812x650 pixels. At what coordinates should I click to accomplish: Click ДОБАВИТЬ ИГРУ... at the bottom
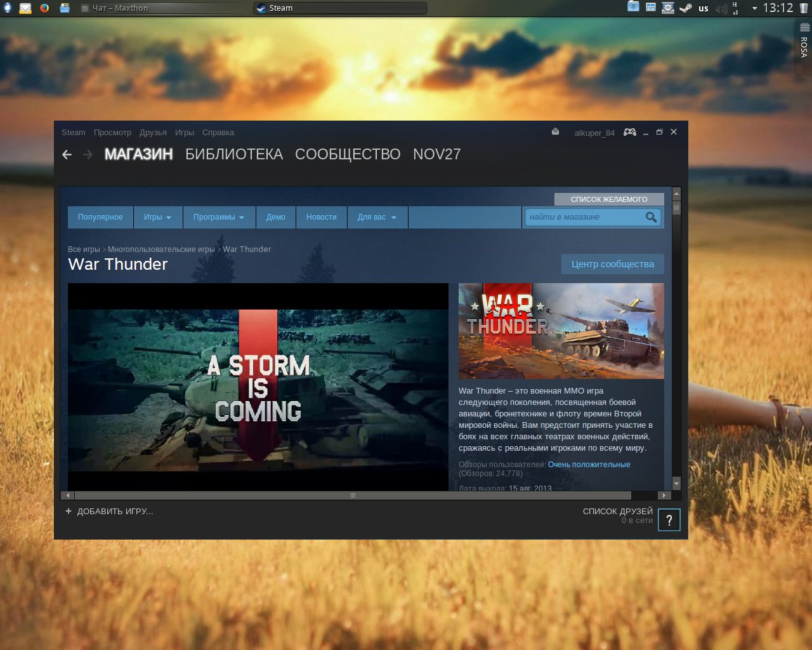pos(115,511)
